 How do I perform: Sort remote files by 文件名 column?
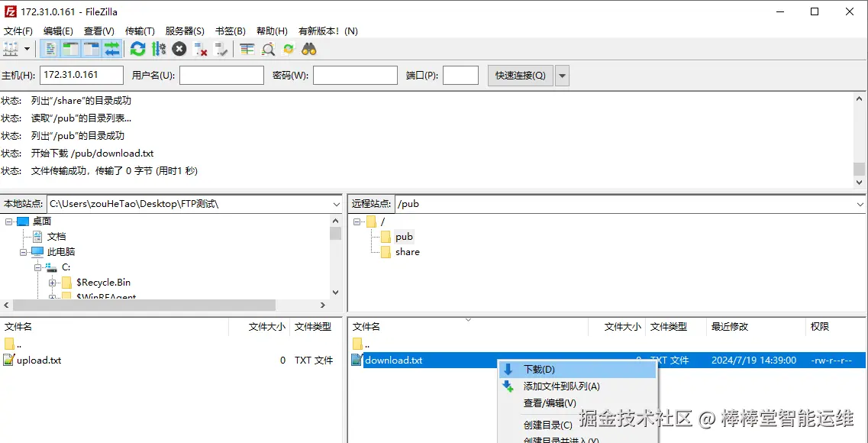pos(468,327)
